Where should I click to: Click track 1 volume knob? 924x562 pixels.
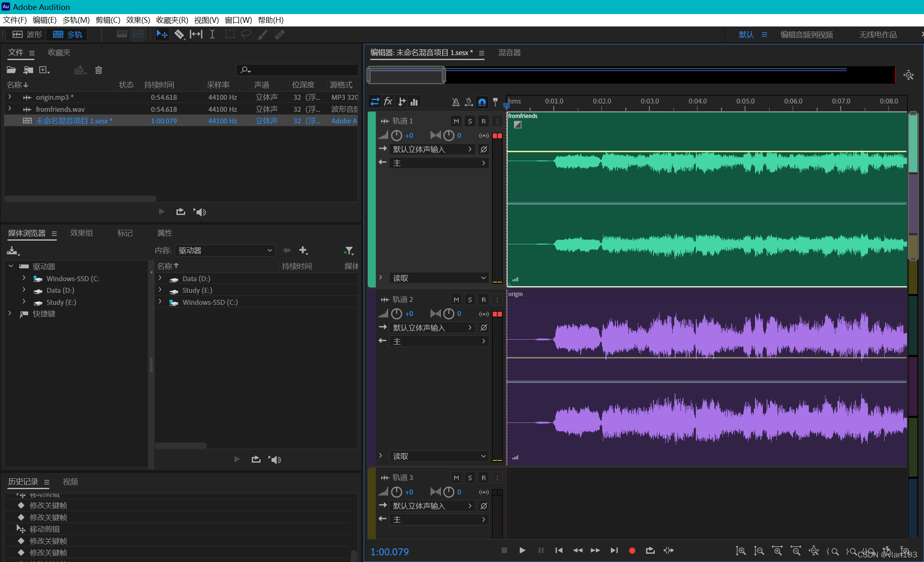[x=396, y=135]
